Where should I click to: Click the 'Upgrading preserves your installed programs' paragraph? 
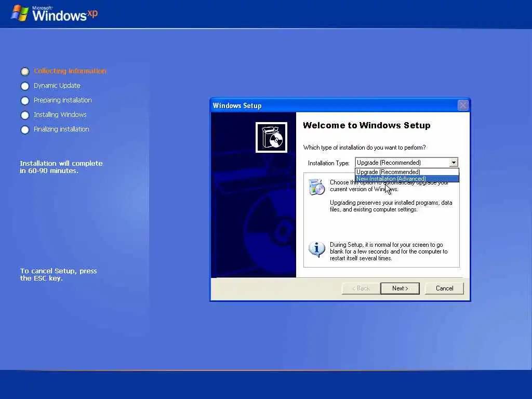[x=391, y=206]
